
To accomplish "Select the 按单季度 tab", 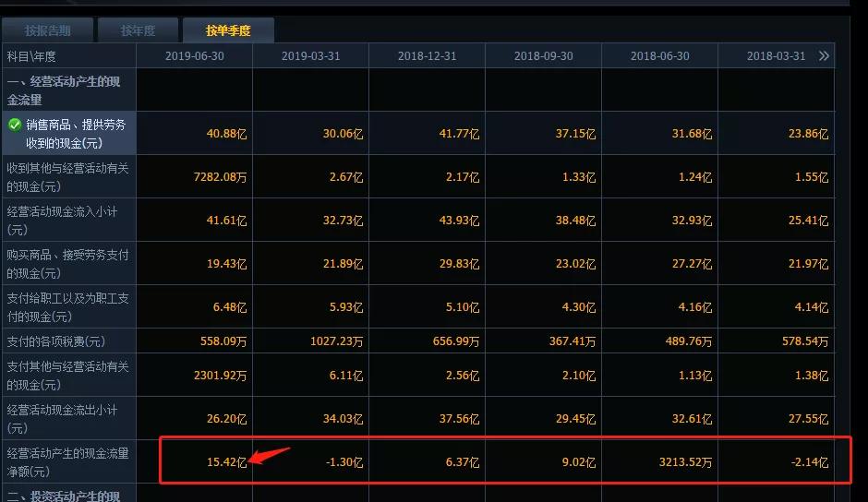I will point(227,31).
